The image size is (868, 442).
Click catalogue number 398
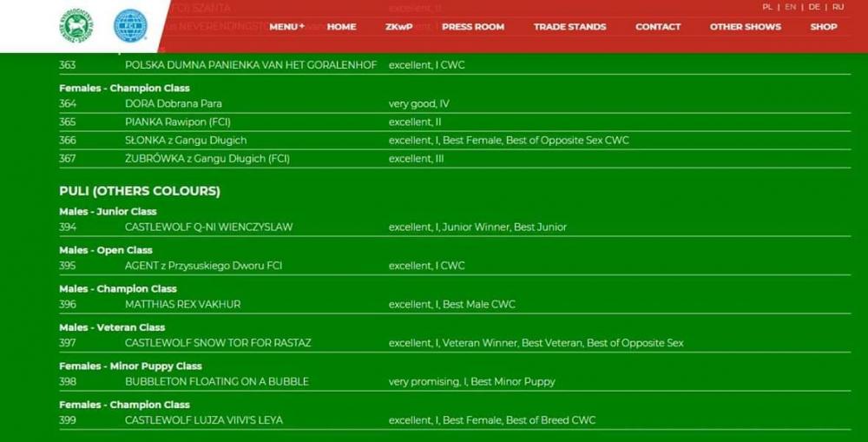pyautogui.click(x=68, y=381)
